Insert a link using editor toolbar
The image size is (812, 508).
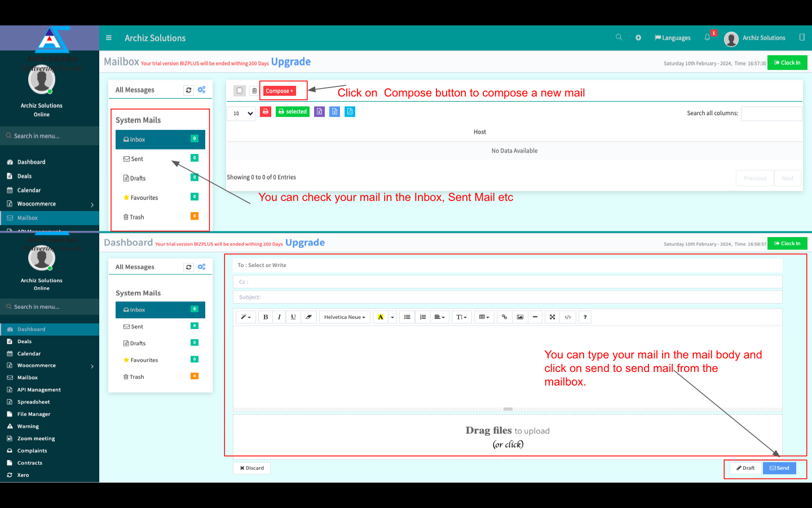tap(504, 317)
